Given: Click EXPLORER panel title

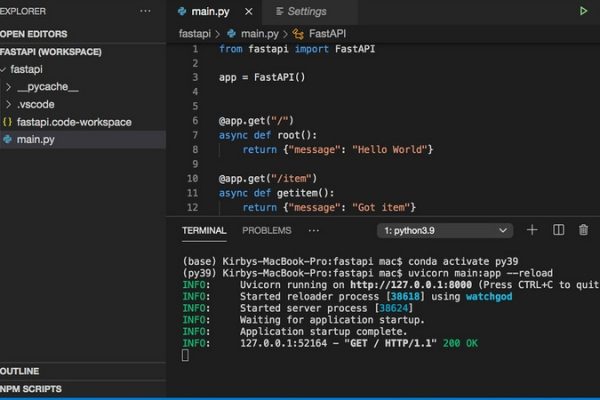Looking at the screenshot, I should pos(23,11).
